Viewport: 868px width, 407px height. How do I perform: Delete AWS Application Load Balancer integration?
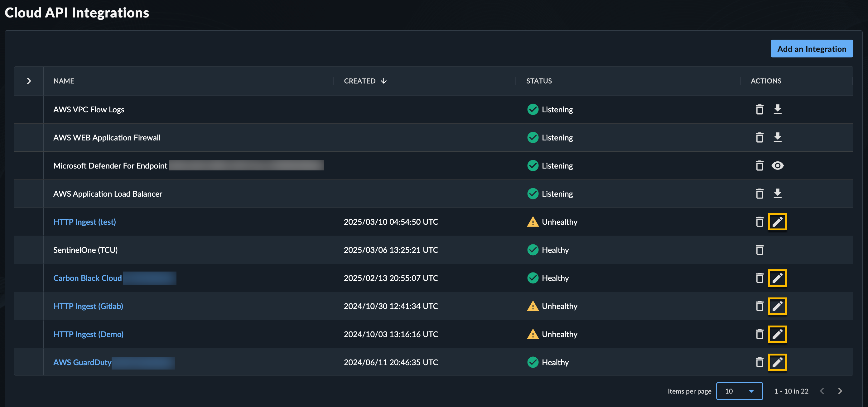click(759, 194)
